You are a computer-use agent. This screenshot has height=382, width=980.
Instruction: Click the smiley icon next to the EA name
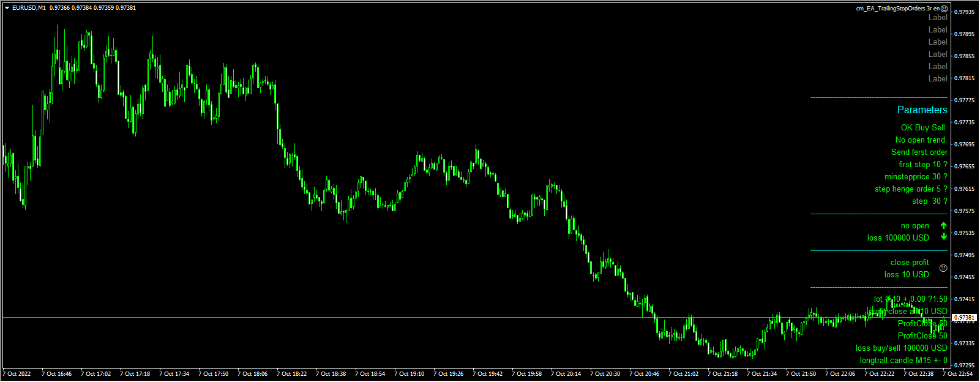point(944,9)
